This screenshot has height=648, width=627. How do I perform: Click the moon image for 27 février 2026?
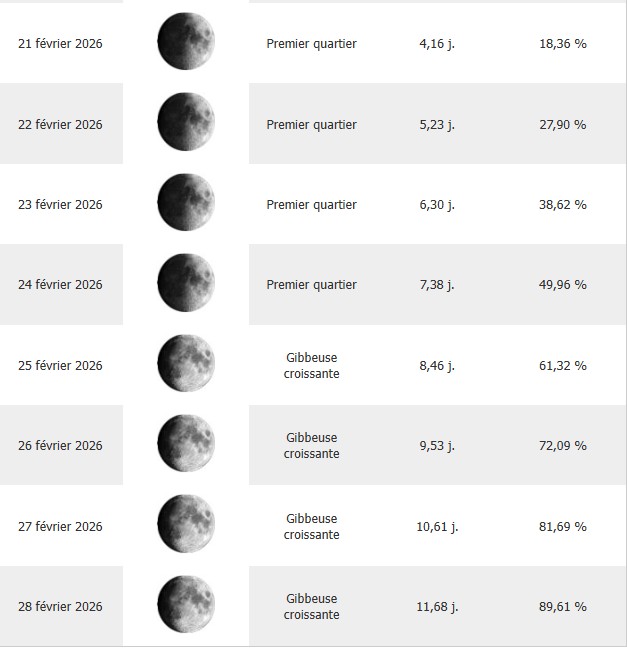tap(186, 525)
